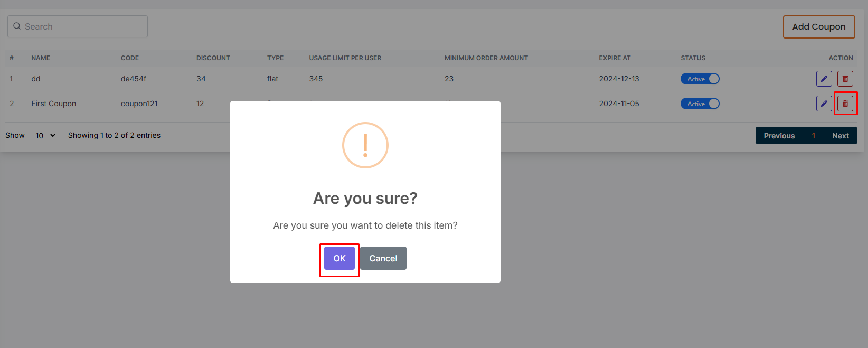Screen dimensions: 868x348
Task: Confirm deletion with the OK button
Action: (339, 258)
